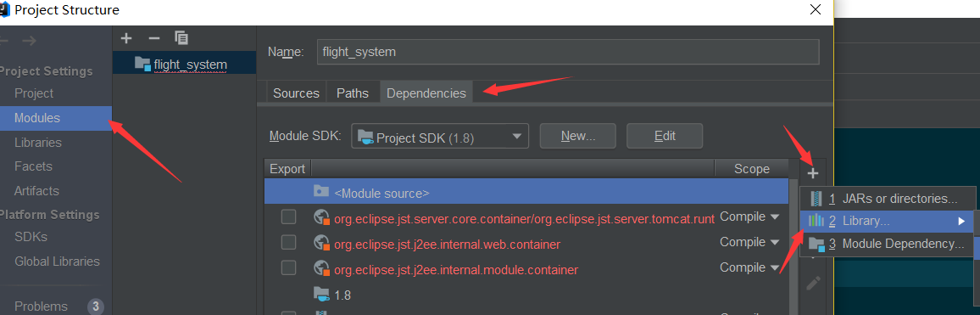Screen dimensions: 980x315
Task: Switch to the Sources tab
Action: (x=296, y=93)
